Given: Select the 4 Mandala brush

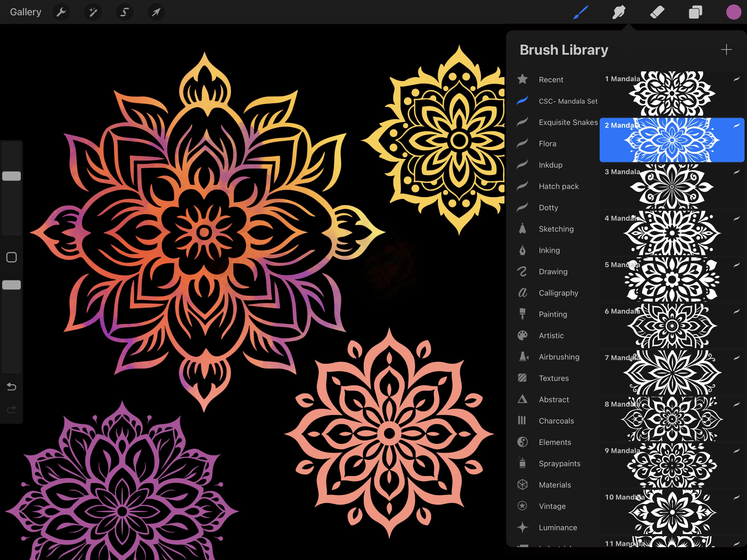Looking at the screenshot, I should click(x=672, y=233).
